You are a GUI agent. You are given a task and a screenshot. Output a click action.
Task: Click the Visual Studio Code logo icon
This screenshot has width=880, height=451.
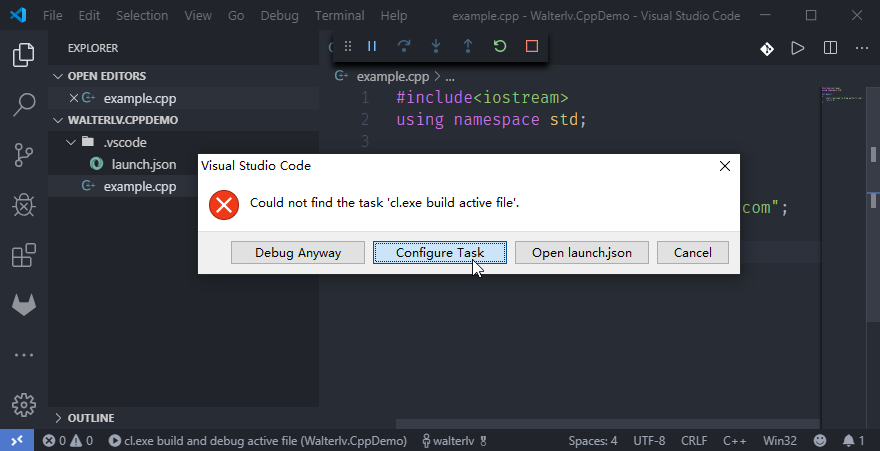tap(18, 15)
